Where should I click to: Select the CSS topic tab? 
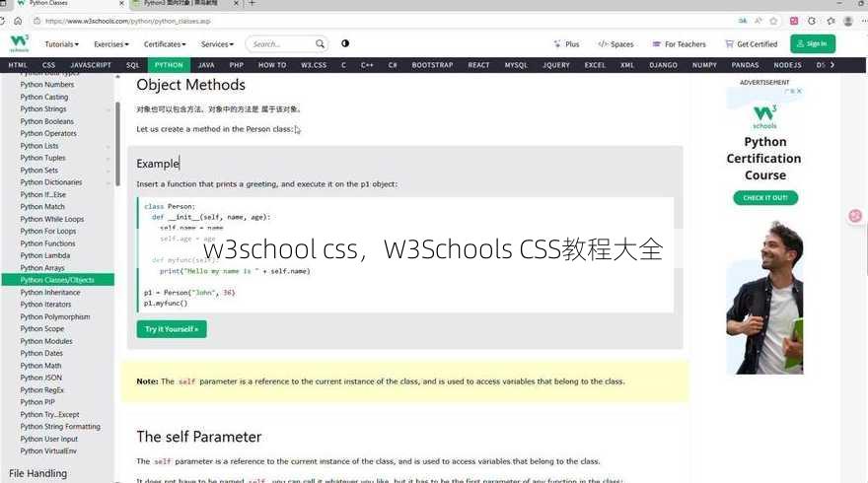(x=48, y=65)
